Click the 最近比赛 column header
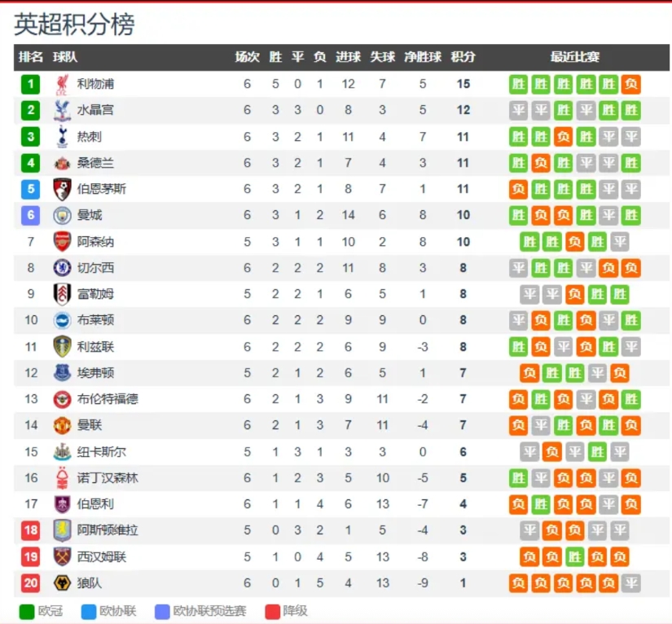 574,57
